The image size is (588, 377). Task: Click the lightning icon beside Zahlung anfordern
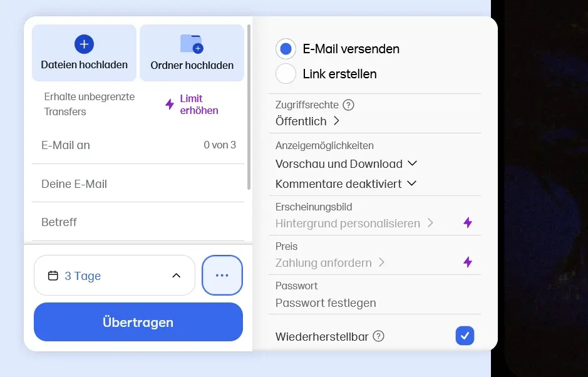pos(467,262)
